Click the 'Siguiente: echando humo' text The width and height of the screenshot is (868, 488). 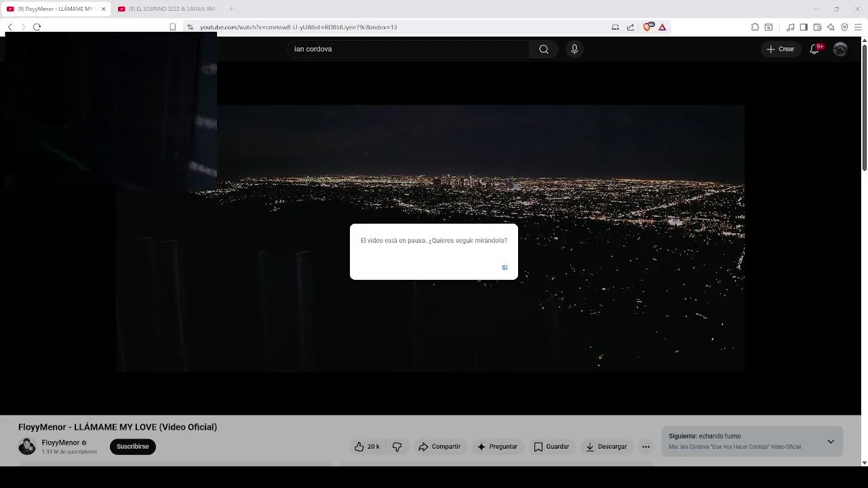pos(705,436)
